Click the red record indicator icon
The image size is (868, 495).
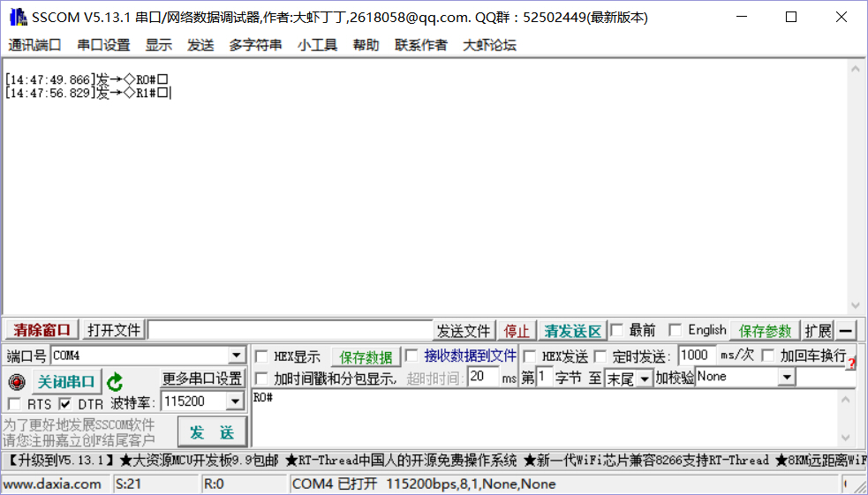pos(17,382)
